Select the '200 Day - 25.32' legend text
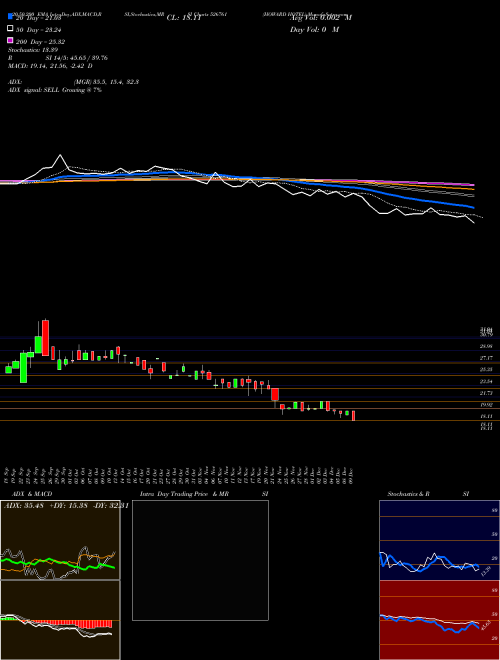 [x=40, y=42]
